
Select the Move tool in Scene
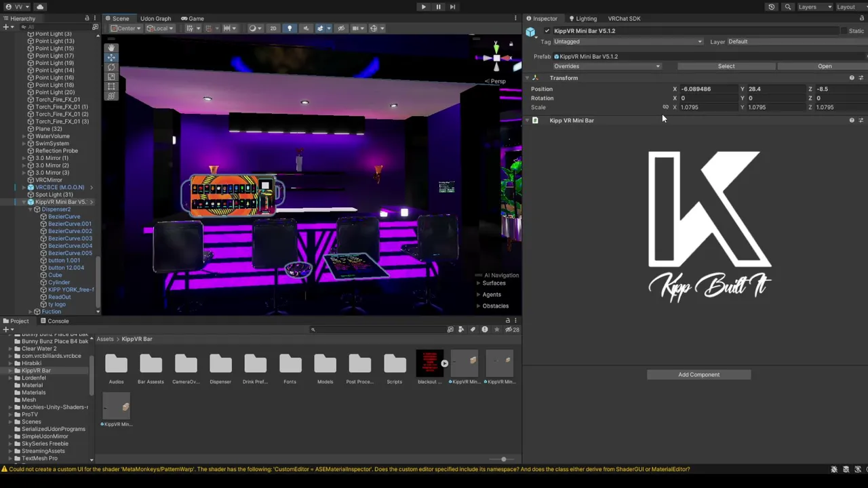coord(111,58)
